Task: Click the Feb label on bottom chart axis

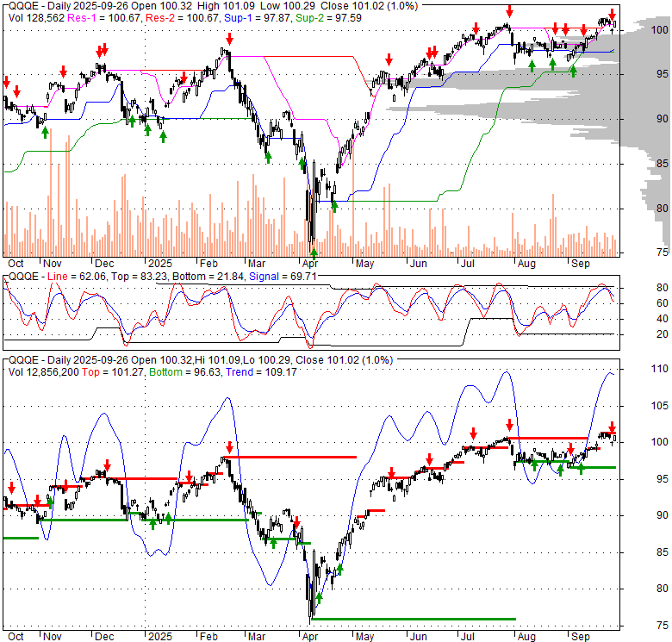Action: [208, 637]
